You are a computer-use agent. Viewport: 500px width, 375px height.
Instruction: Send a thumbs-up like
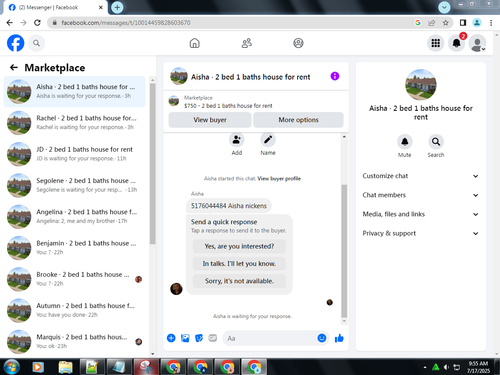(x=339, y=338)
